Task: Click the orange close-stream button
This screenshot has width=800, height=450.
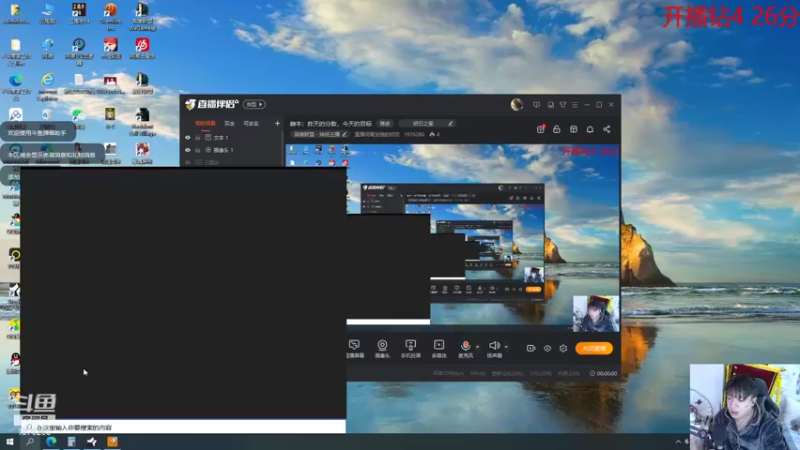Action: 594,348
